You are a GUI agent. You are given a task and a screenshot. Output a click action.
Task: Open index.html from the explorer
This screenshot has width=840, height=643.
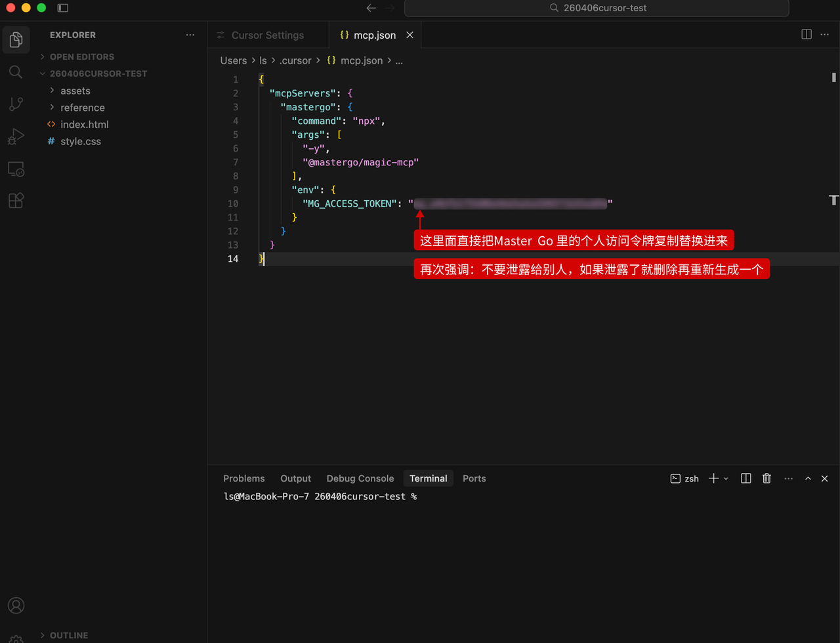pos(84,124)
